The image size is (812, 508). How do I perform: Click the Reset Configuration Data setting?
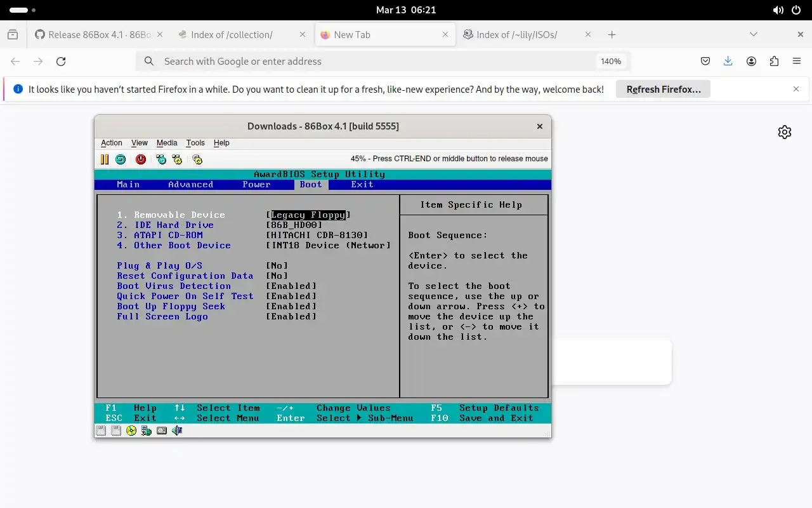185,276
